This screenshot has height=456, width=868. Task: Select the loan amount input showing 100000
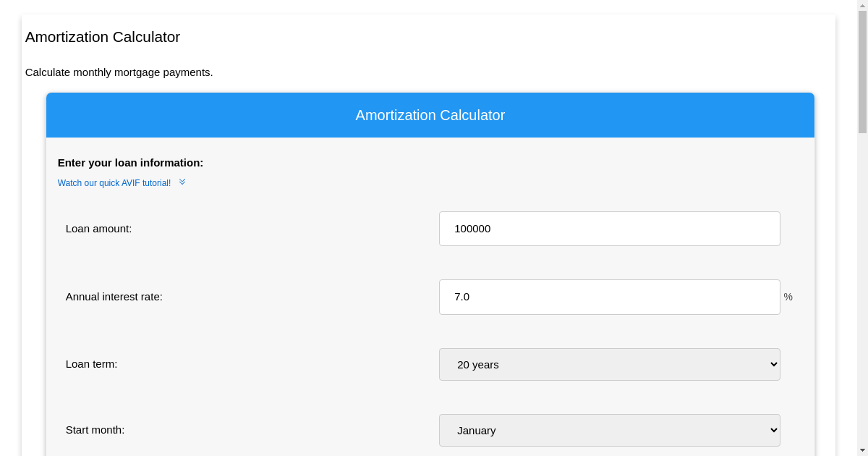[x=609, y=228]
